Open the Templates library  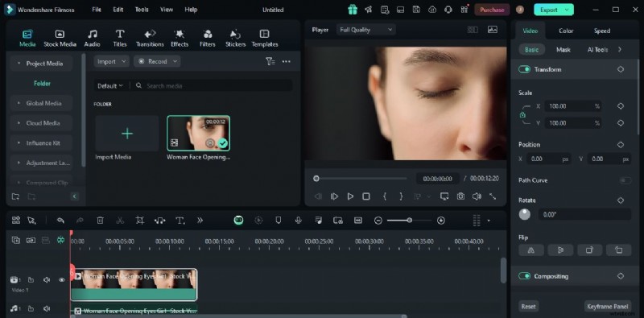click(265, 38)
